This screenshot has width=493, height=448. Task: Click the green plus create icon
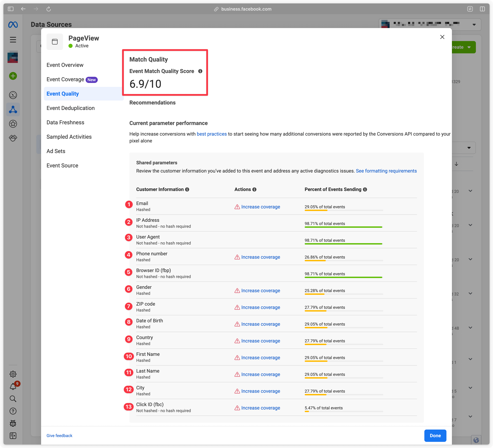click(x=13, y=76)
